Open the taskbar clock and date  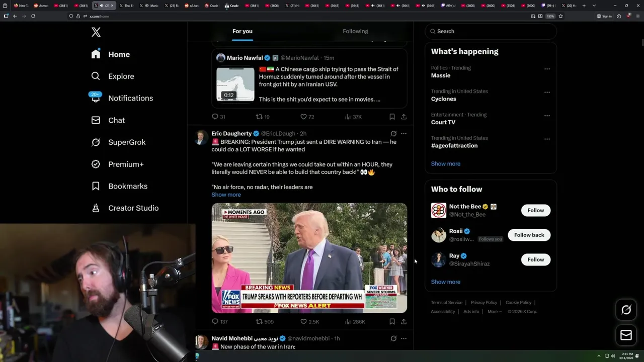[626, 356]
